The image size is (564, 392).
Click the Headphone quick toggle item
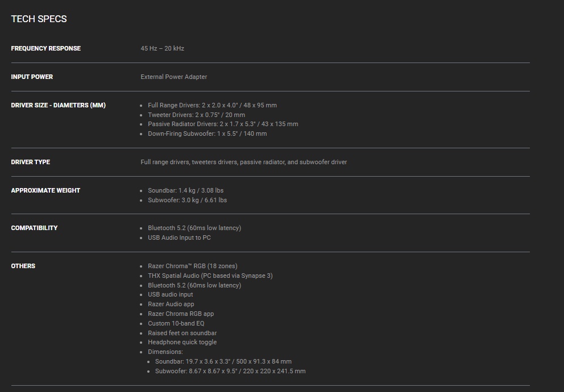[182, 342]
